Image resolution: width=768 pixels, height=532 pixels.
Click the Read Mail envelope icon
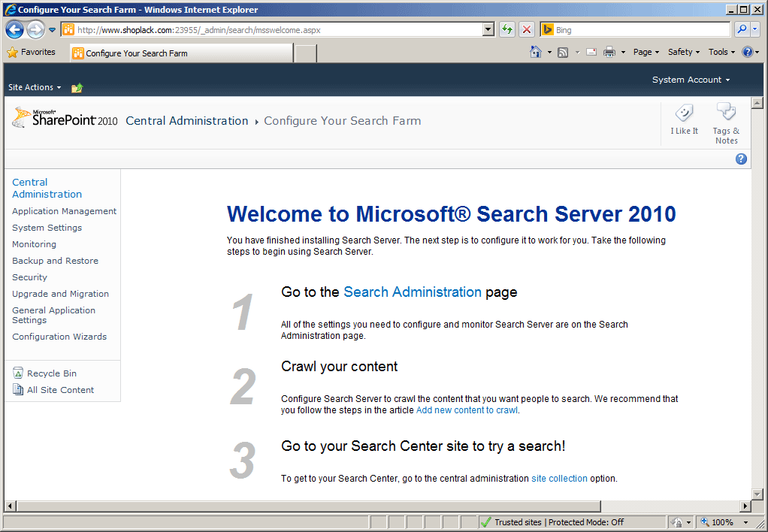point(591,52)
